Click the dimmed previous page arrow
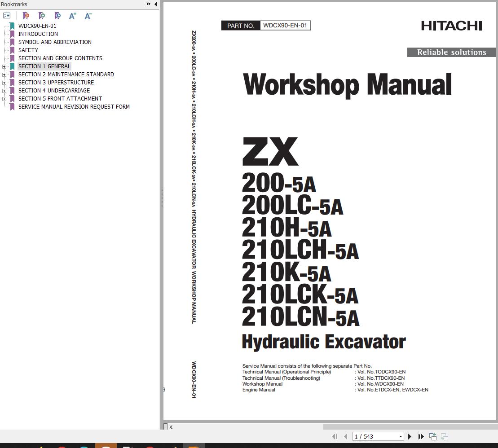This screenshot has height=448, width=498. [x=346, y=437]
